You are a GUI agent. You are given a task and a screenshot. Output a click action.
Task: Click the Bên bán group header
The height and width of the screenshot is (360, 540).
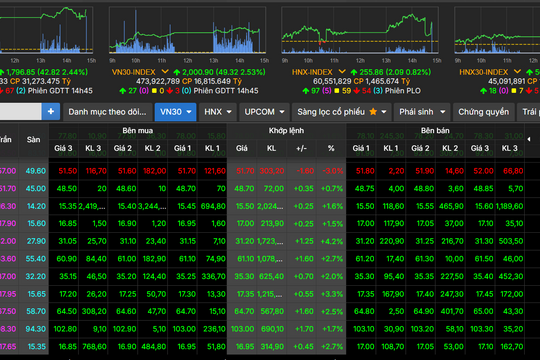coord(435,131)
